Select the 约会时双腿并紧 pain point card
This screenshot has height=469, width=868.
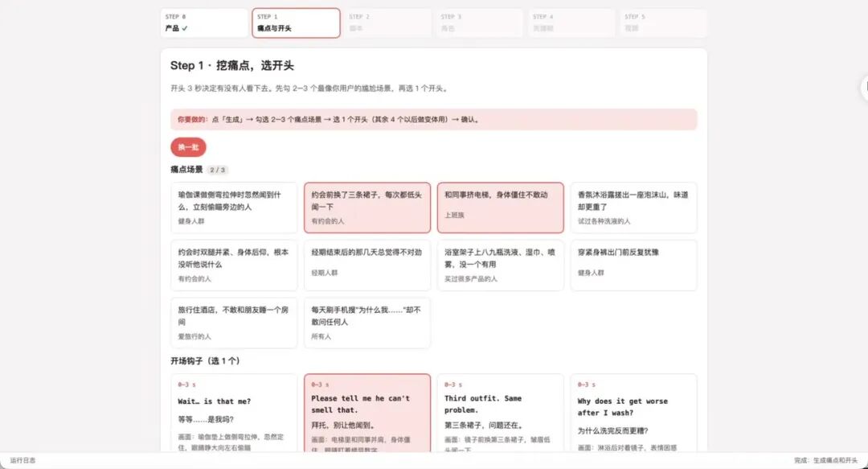pyautogui.click(x=234, y=265)
